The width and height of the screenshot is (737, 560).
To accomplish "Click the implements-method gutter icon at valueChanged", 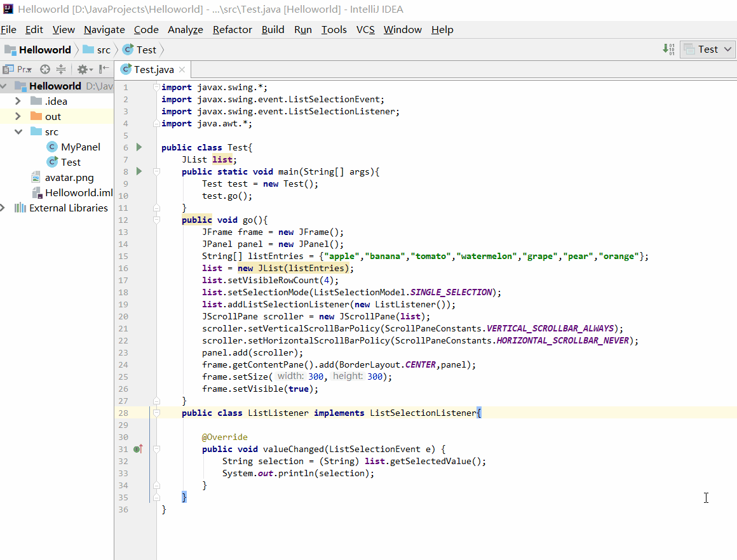I will point(138,449).
